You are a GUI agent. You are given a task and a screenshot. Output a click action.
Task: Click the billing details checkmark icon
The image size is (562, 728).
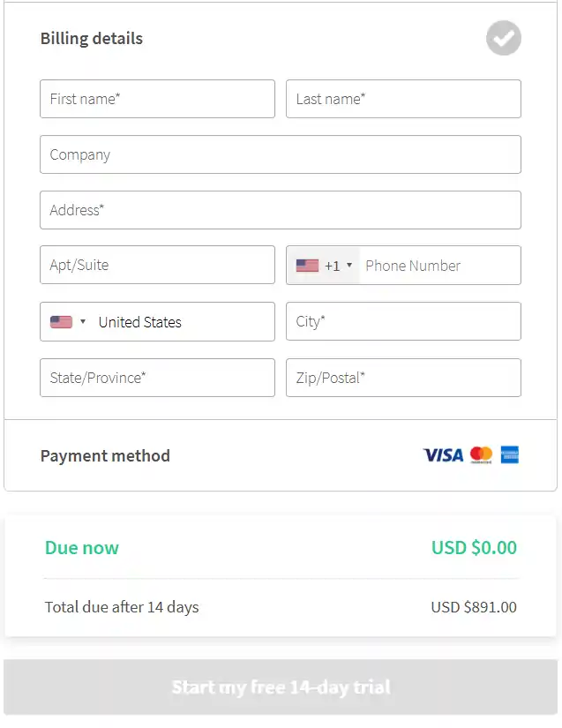(504, 38)
